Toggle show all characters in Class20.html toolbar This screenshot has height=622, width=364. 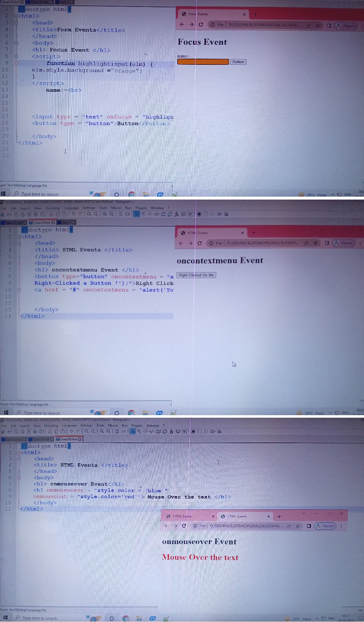[x=139, y=432]
